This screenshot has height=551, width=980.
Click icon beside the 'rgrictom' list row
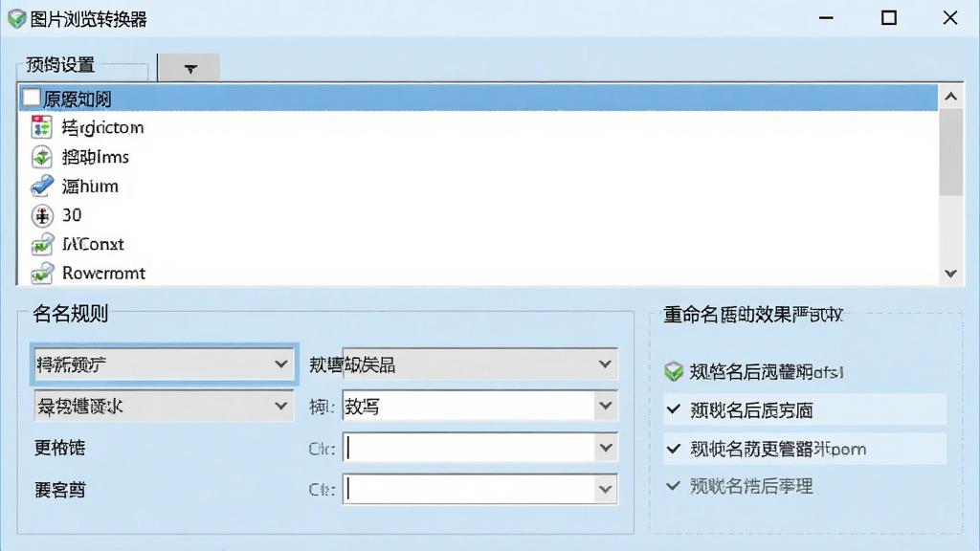pyautogui.click(x=42, y=127)
